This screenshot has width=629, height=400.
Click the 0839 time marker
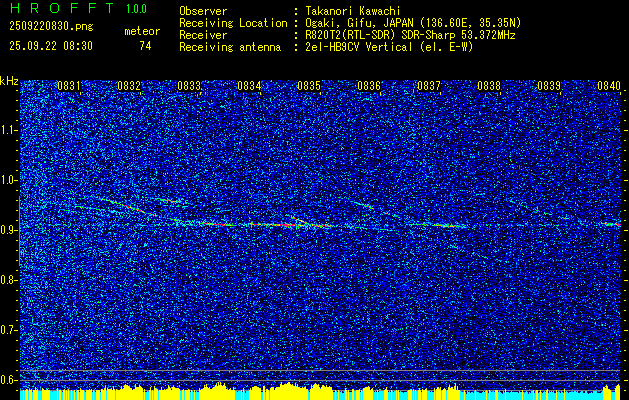549,86
